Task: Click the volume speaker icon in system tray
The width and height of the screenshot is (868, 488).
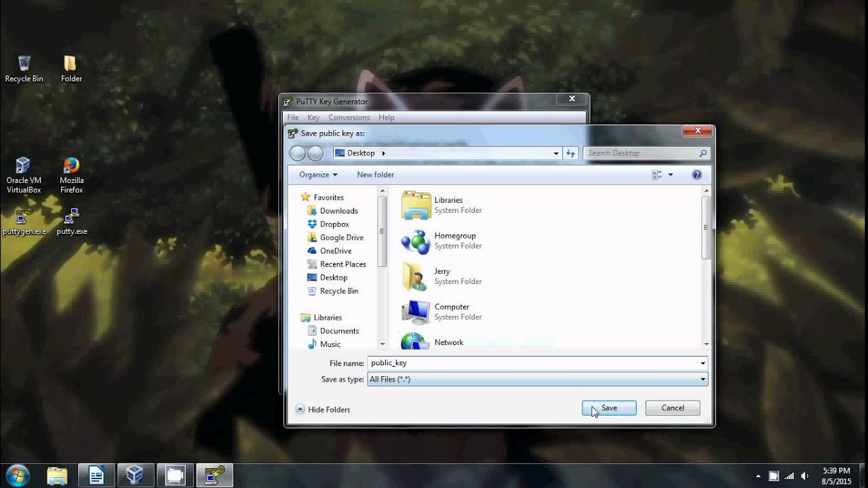Action: tap(804, 476)
